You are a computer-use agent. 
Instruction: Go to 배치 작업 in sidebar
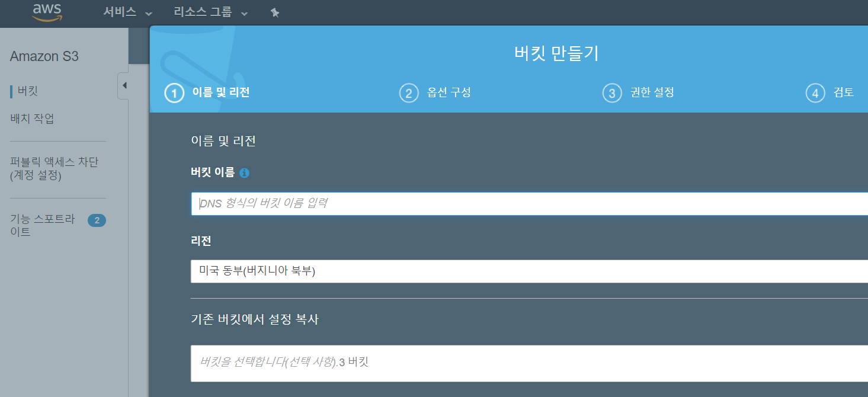[33, 119]
